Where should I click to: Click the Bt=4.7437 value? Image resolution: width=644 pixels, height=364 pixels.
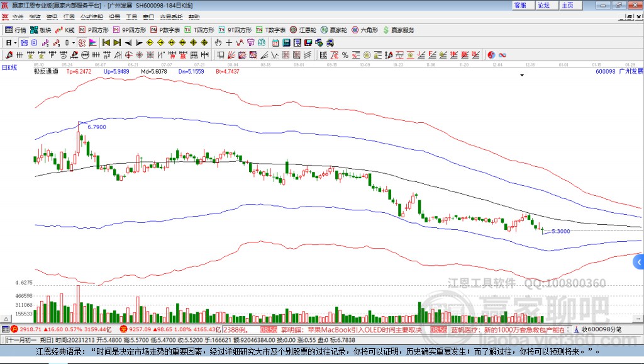pos(228,71)
